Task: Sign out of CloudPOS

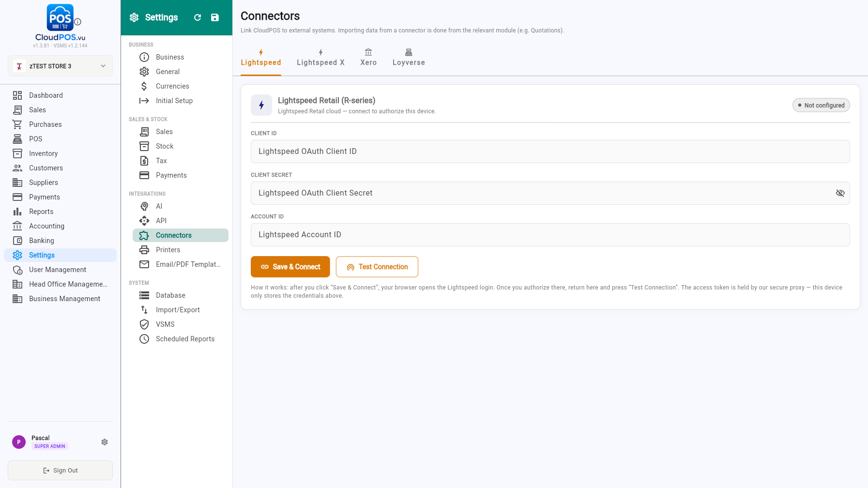Action: point(60,471)
